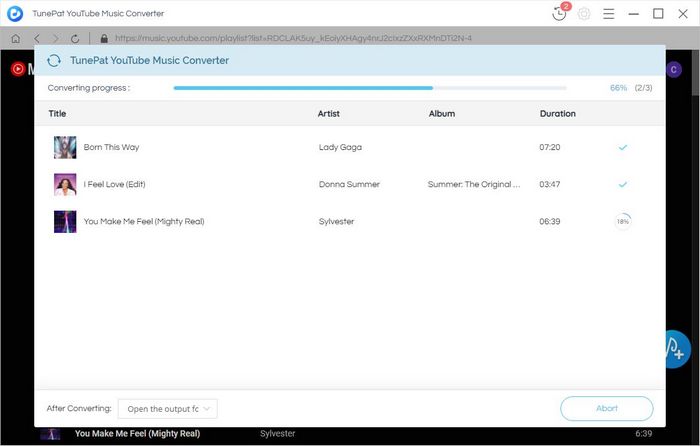700x446 pixels.
Task: Click the Album column header
Action: (x=442, y=113)
